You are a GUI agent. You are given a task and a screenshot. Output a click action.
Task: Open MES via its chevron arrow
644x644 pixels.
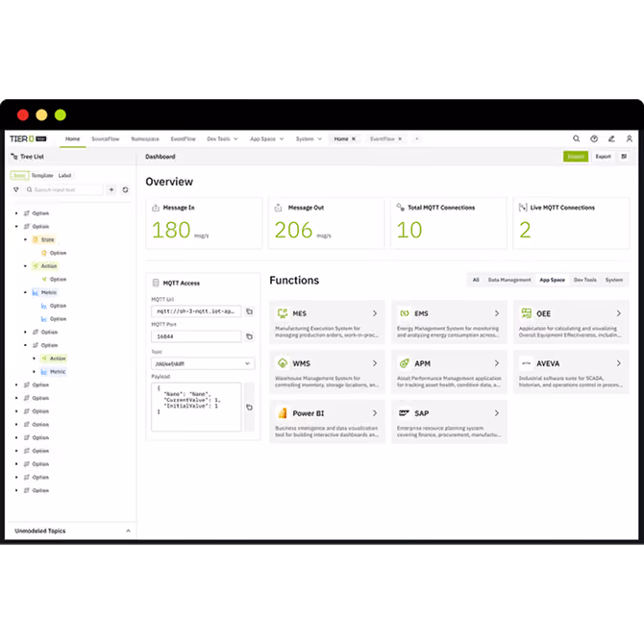coord(375,313)
